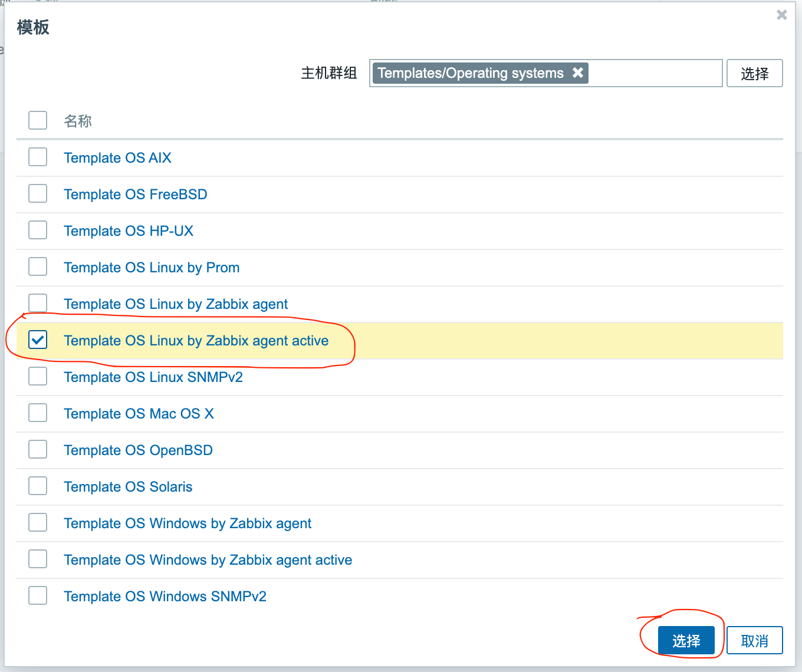This screenshot has width=802, height=672.
Task: Click the 取消 cancel button
Action: 755,640
